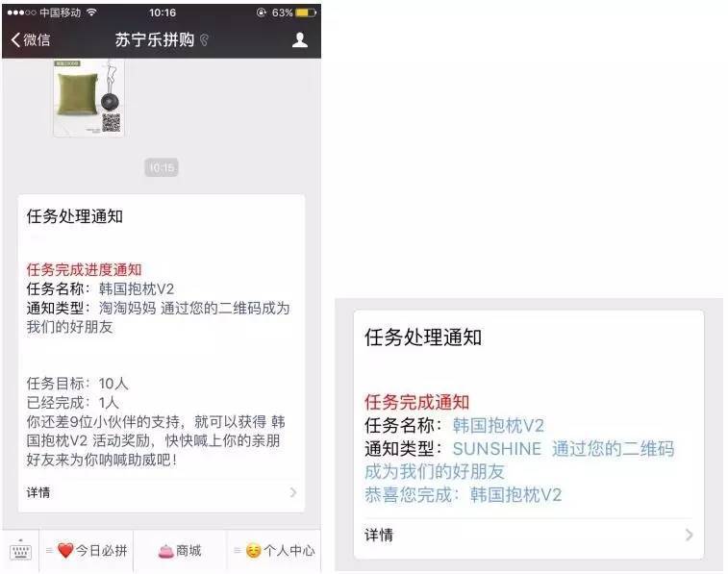Viewport: 728px width, 574px height.
Task: Tap the keyboard switch icon
Action: tap(20, 551)
